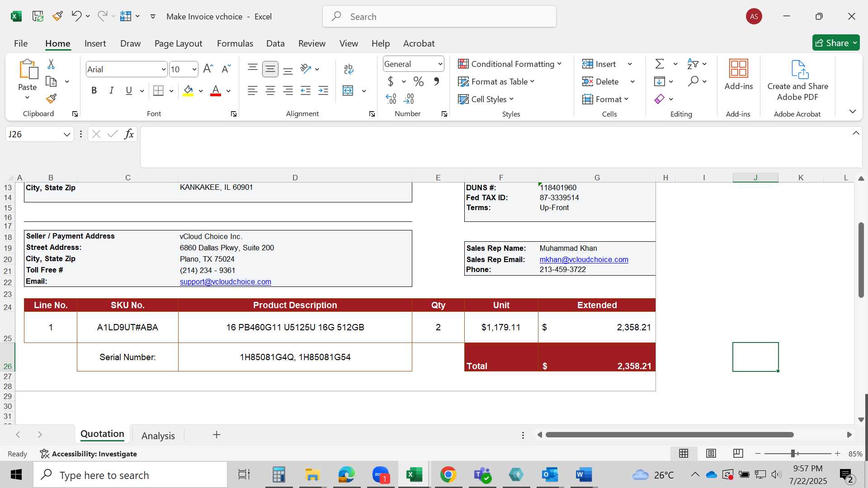
Task: Open the Analysis sheet tab
Action: [158, 436]
